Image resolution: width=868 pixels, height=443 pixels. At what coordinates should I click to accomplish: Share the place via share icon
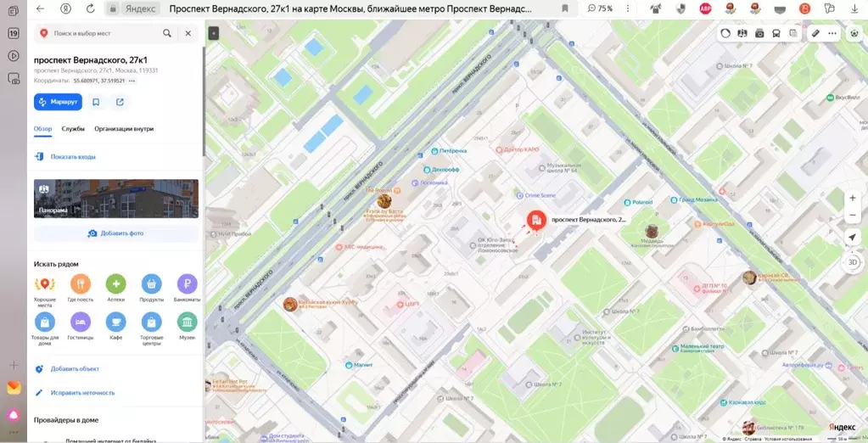tap(120, 102)
